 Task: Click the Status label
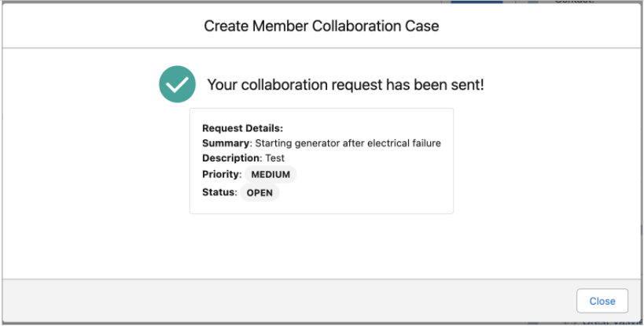[x=219, y=192]
